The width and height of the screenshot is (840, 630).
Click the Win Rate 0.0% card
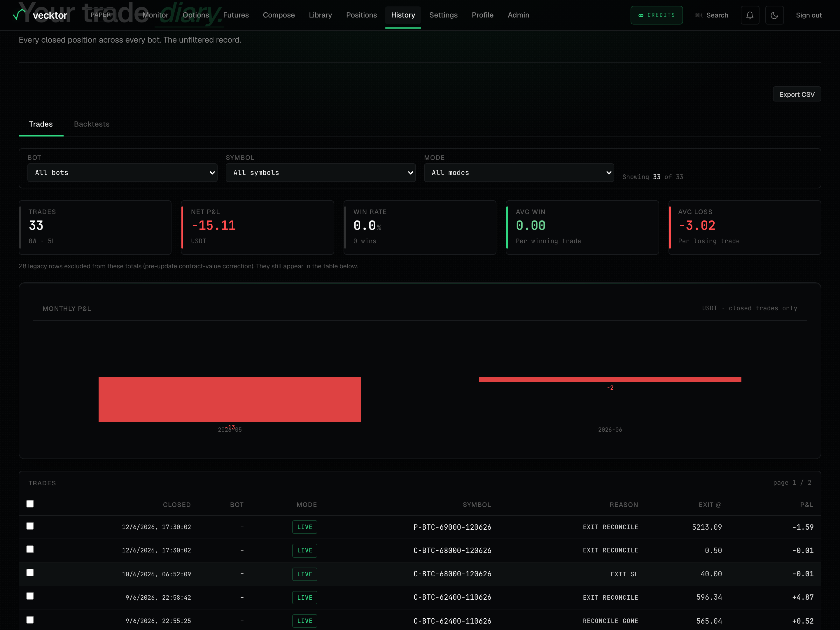[420, 228]
